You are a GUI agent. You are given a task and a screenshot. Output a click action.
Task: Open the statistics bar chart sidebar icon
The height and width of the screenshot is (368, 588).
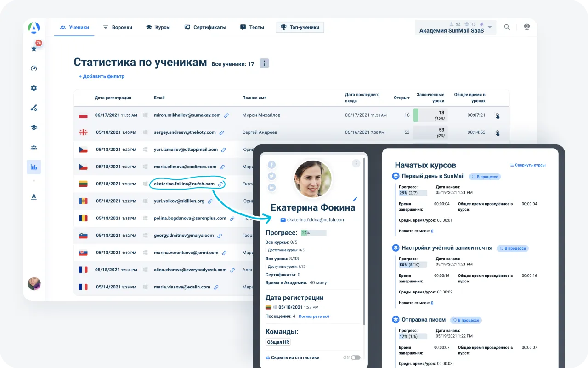point(34,167)
